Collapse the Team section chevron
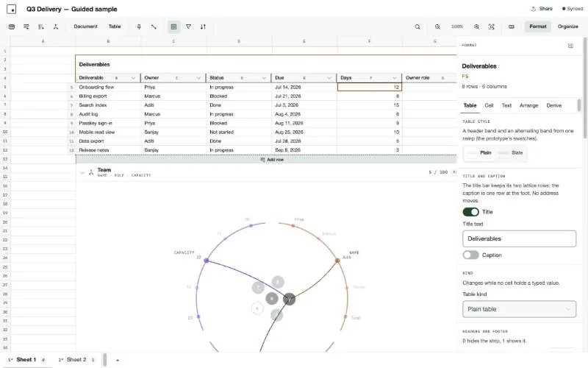 pyautogui.click(x=82, y=172)
